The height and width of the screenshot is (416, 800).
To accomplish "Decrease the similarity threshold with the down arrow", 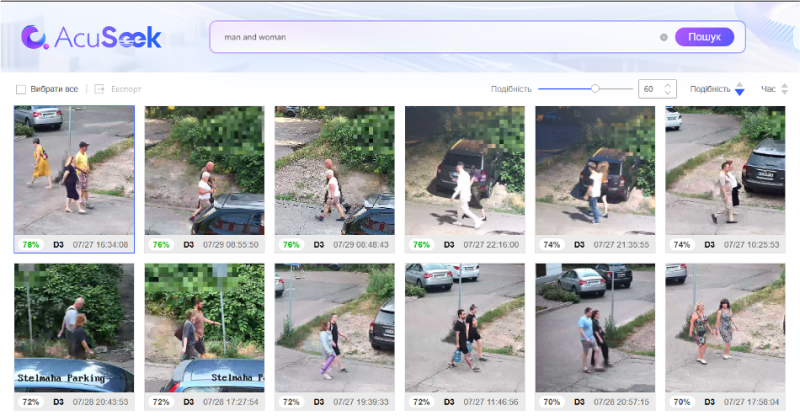I will pyautogui.click(x=668, y=93).
